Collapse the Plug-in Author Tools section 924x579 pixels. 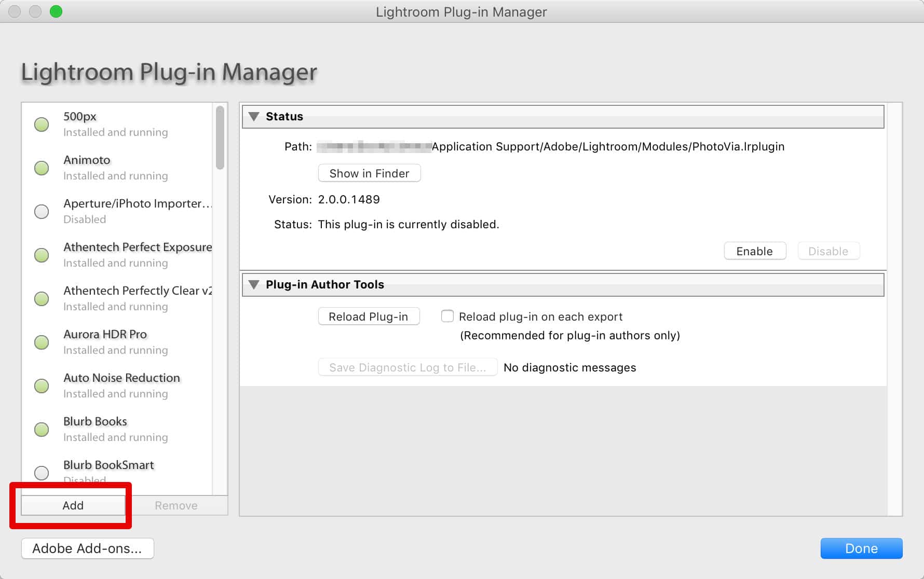pos(254,284)
